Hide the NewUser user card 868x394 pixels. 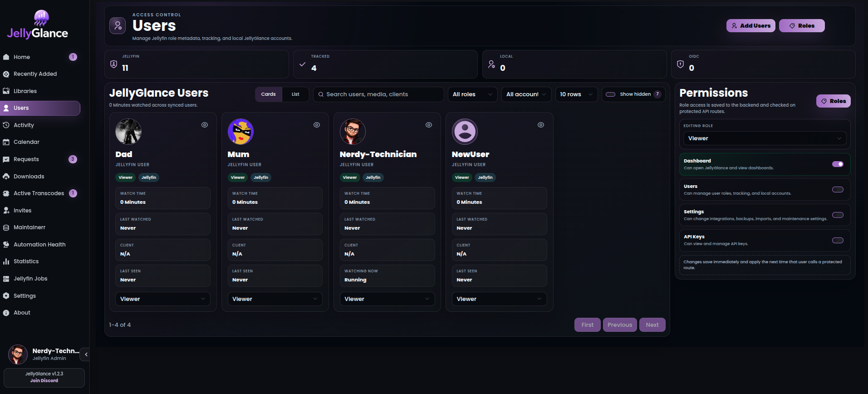coord(541,125)
